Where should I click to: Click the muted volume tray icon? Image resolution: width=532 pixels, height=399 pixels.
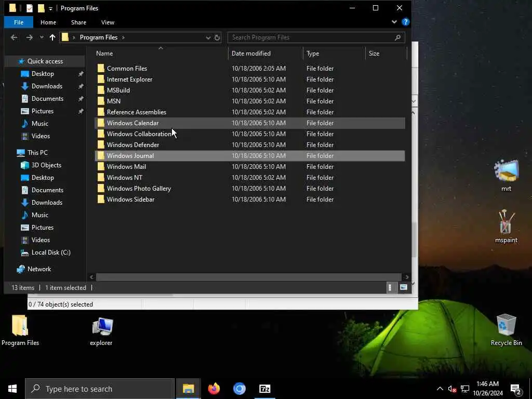451,389
